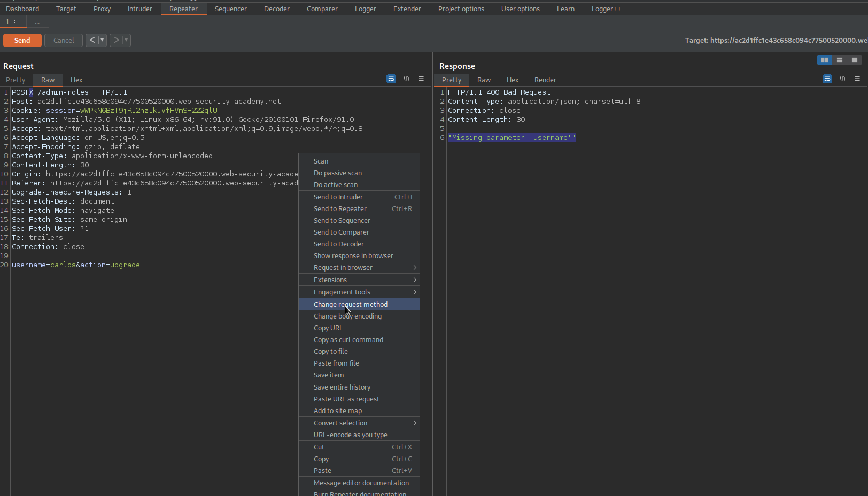868x496 pixels.
Task: Expand Request in browser submenu
Action: (x=359, y=267)
